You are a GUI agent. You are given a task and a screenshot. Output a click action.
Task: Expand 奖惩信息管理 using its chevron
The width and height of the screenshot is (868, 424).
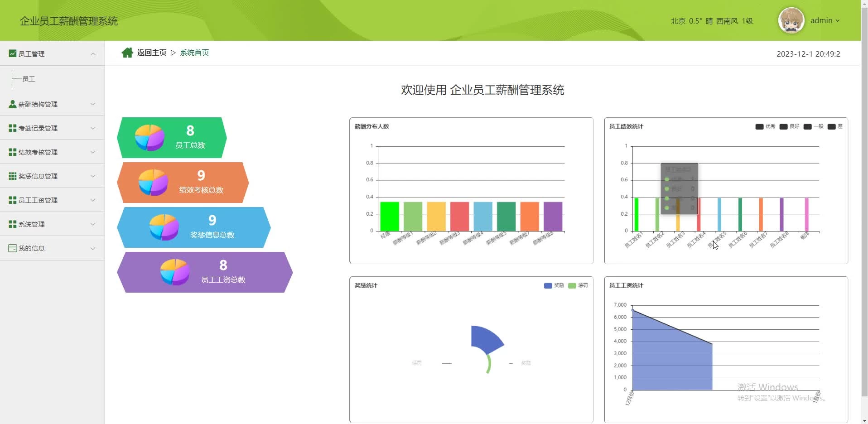tap(93, 176)
